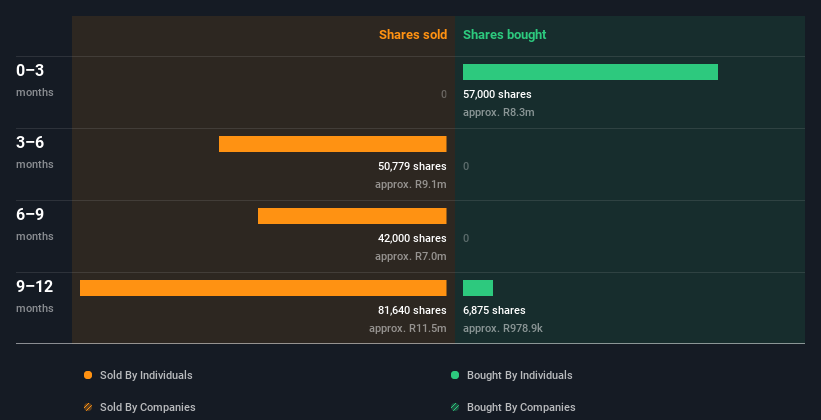This screenshot has height=420, width=821.
Task: Select the 3–6 months row label
Action: click(35, 152)
